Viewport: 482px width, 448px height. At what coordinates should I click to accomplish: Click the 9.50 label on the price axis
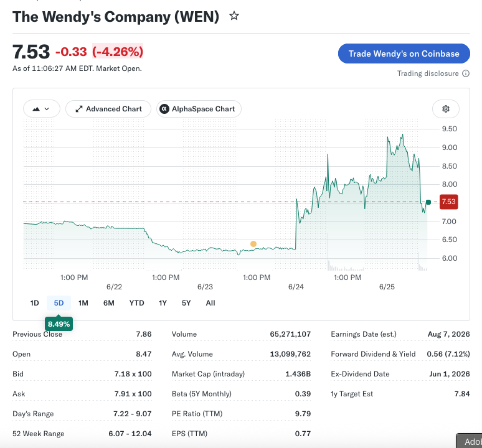point(450,129)
